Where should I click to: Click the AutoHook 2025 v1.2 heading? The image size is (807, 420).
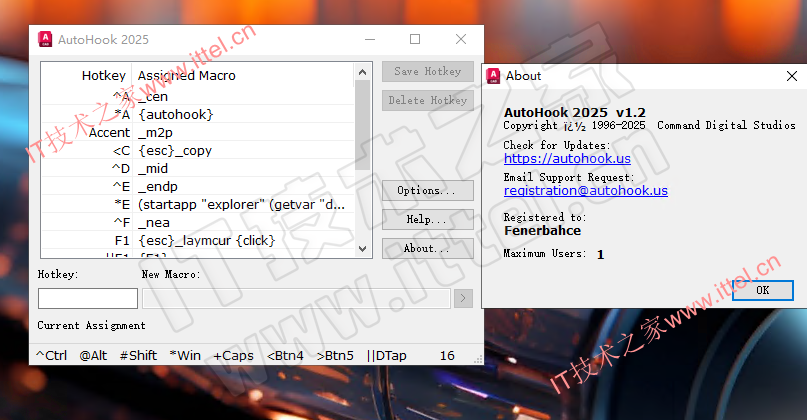(x=575, y=112)
